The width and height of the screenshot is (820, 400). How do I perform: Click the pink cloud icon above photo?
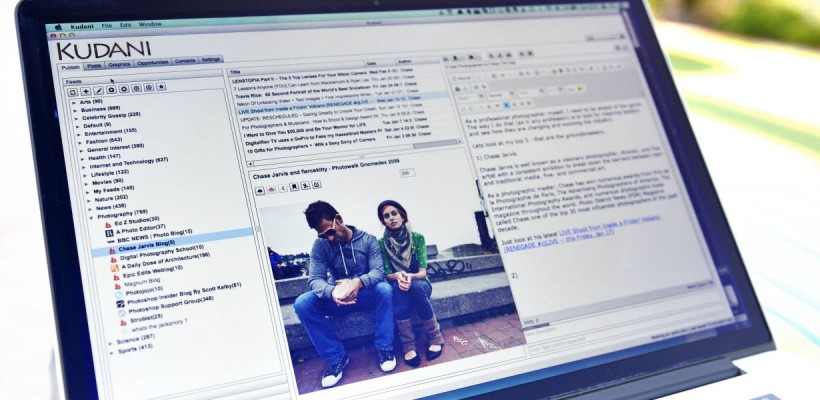(x=271, y=189)
